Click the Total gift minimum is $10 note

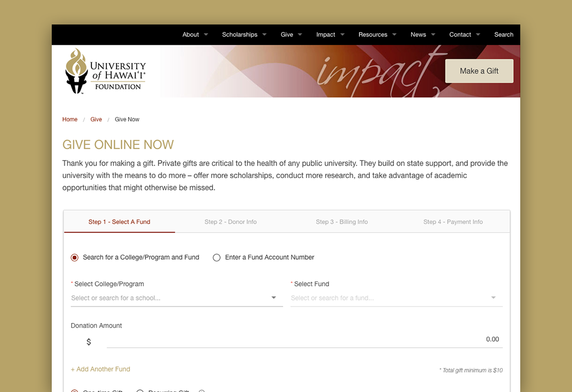click(471, 370)
